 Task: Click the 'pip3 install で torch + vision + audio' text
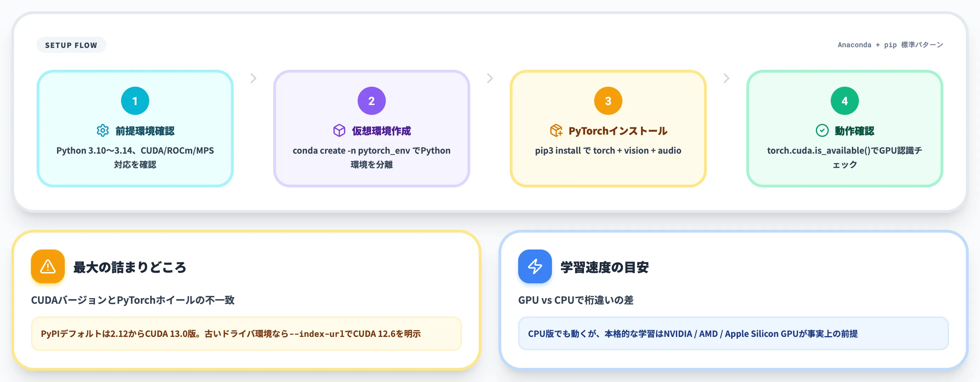click(608, 150)
